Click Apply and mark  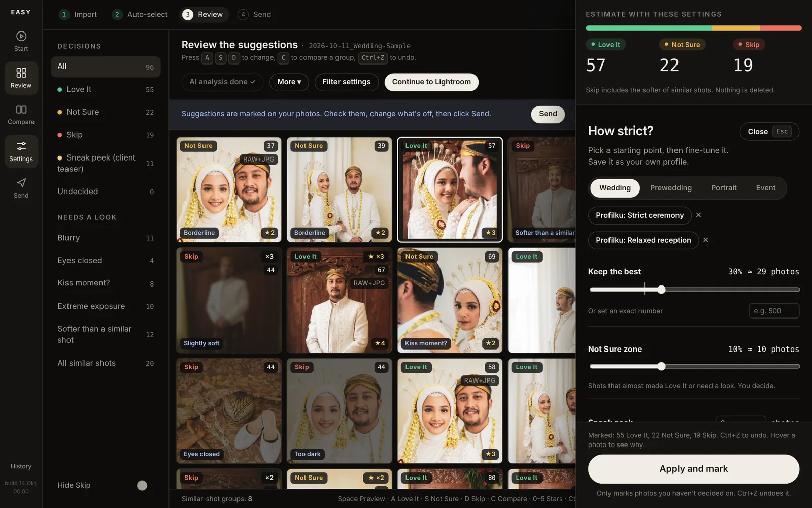pyautogui.click(x=693, y=469)
